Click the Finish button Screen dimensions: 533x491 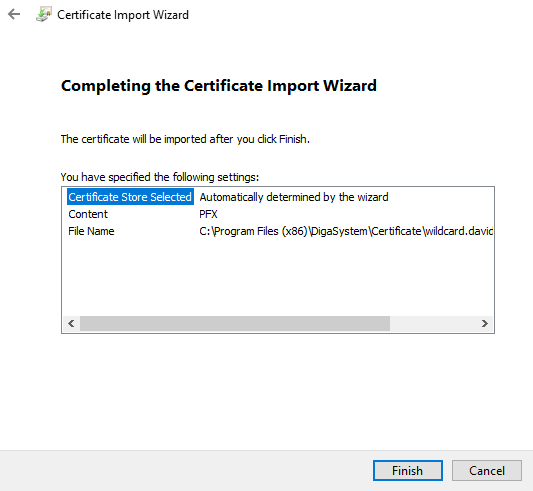pyautogui.click(x=408, y=471)
